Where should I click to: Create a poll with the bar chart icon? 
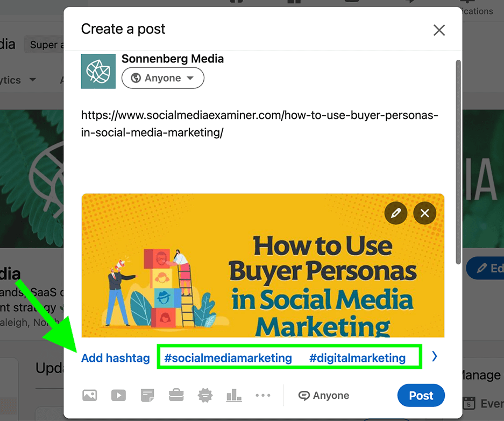[234, 395]
